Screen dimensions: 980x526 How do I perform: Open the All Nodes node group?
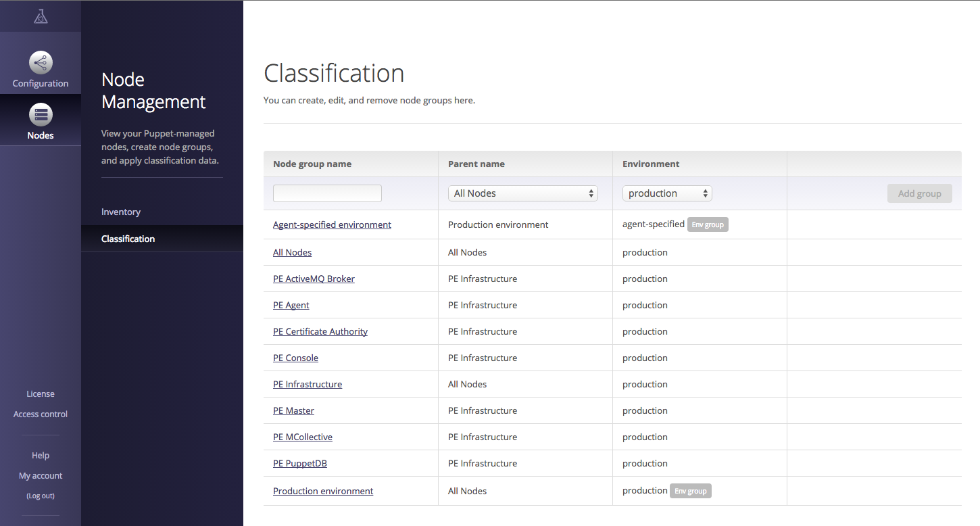292,252
